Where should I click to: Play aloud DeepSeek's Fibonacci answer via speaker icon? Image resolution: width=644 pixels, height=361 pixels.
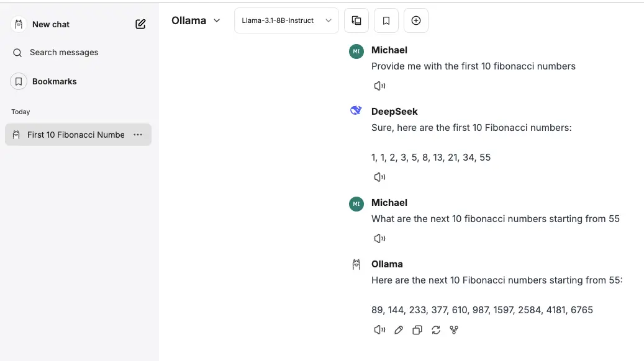[379, 177]
